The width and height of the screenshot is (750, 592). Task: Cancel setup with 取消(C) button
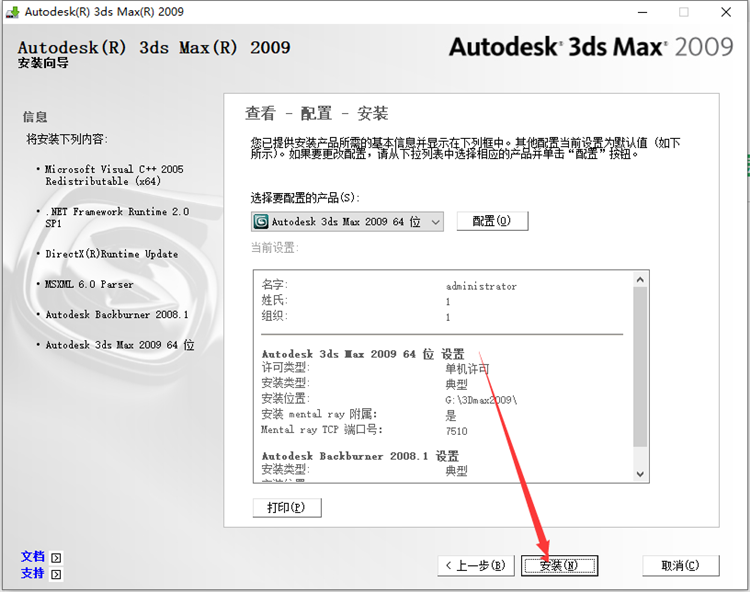pos(681,566)
